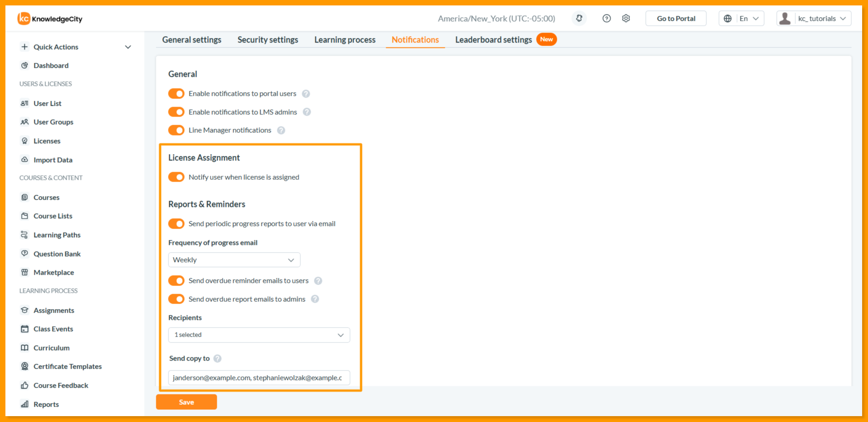Toggle Enable notifications to LMS admins
868x422 pixels.
pyautogui.click(x=177, y=112)
